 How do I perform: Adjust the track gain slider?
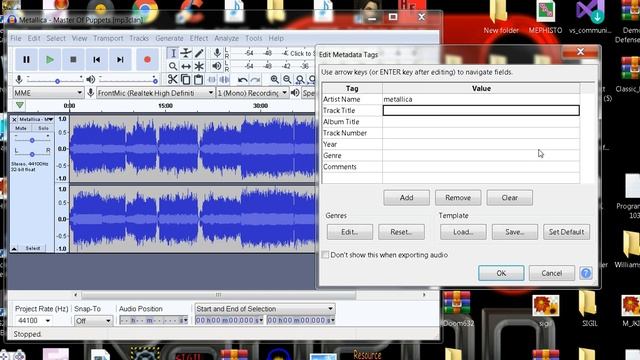point(32,140)
